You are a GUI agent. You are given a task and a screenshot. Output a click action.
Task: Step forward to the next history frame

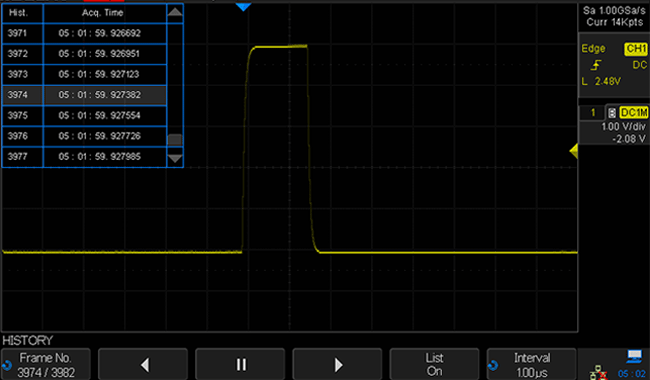[x=337, y=365]
